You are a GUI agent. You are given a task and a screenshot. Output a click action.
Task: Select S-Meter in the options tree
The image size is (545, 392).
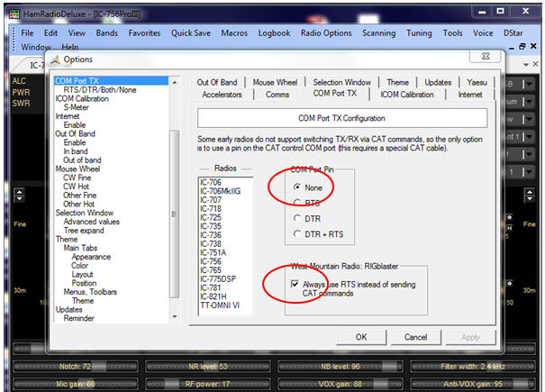pos(76,107)
